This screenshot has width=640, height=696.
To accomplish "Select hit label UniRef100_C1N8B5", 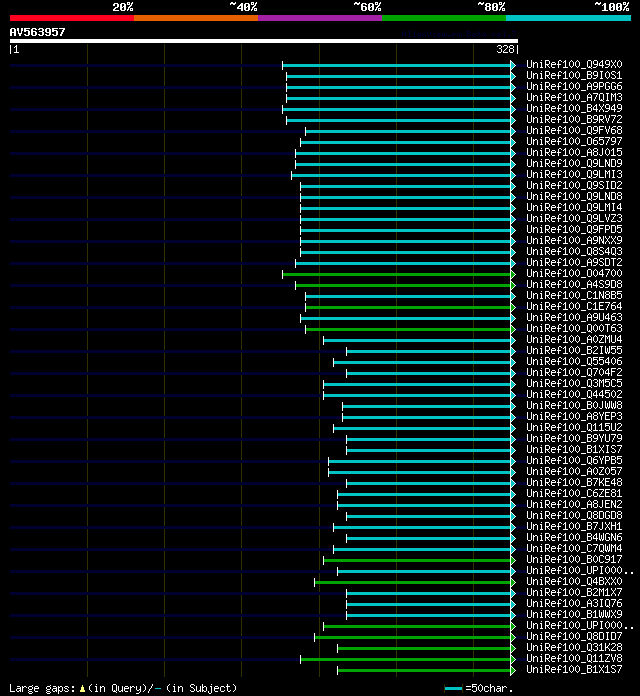I will coord(574,295).
